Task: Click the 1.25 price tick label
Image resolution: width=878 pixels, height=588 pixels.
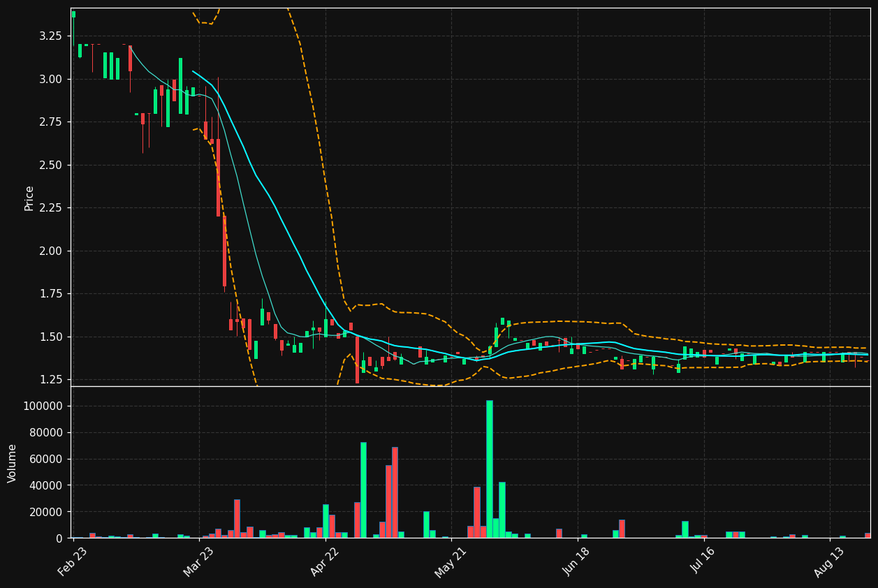Action: click(x=50, y=380)
